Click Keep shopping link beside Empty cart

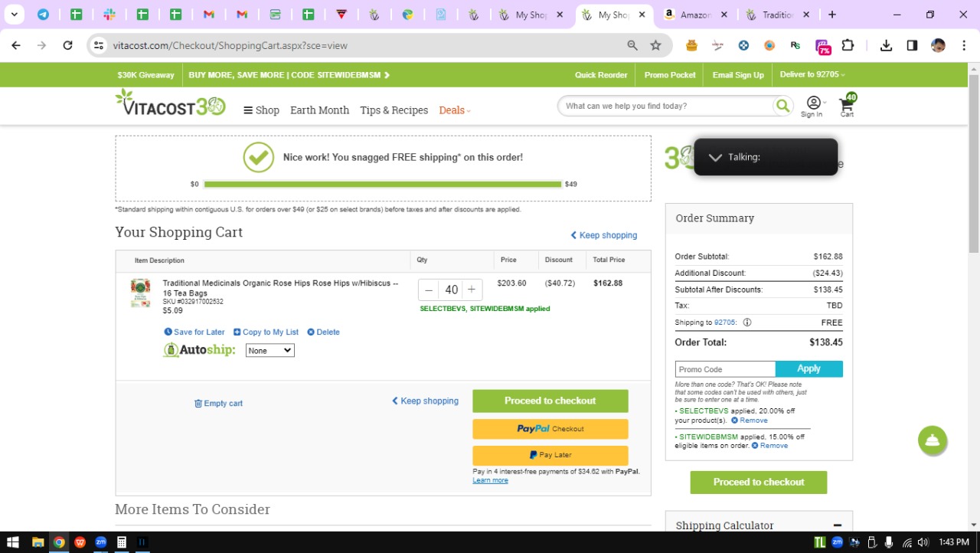[425, 401]
